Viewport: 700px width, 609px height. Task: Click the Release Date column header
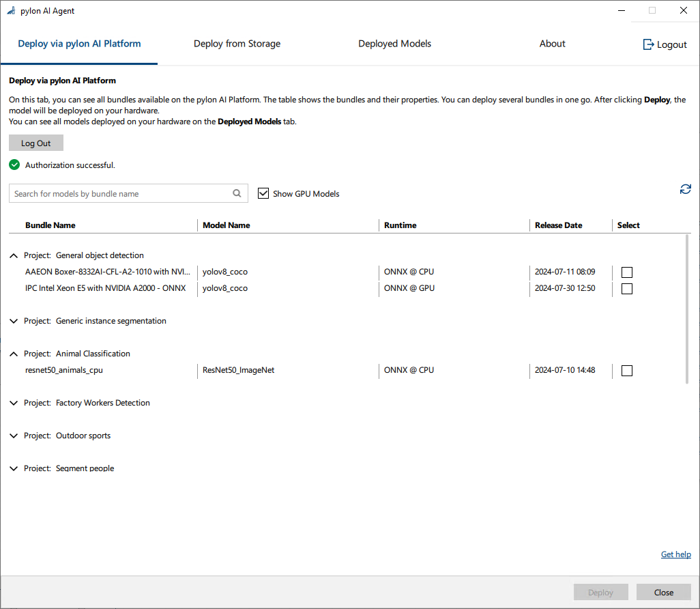pos(559,225)
